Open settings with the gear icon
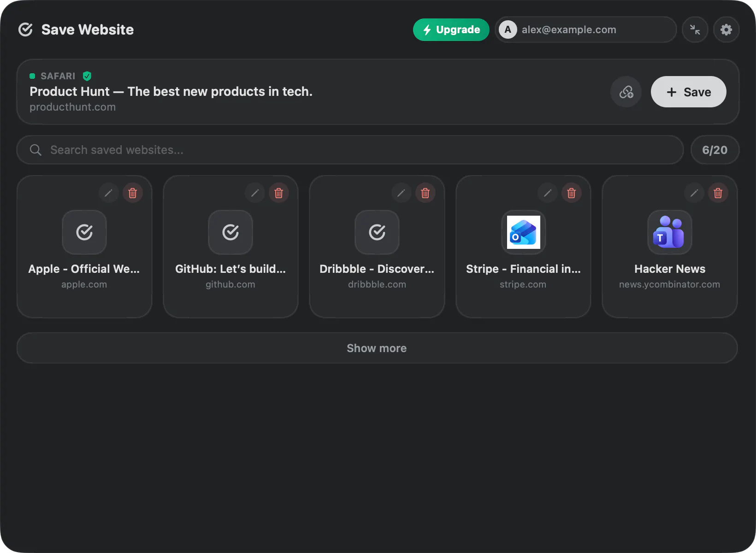Image resolution: width=756 pixels, height=553 pixels. 726,29
